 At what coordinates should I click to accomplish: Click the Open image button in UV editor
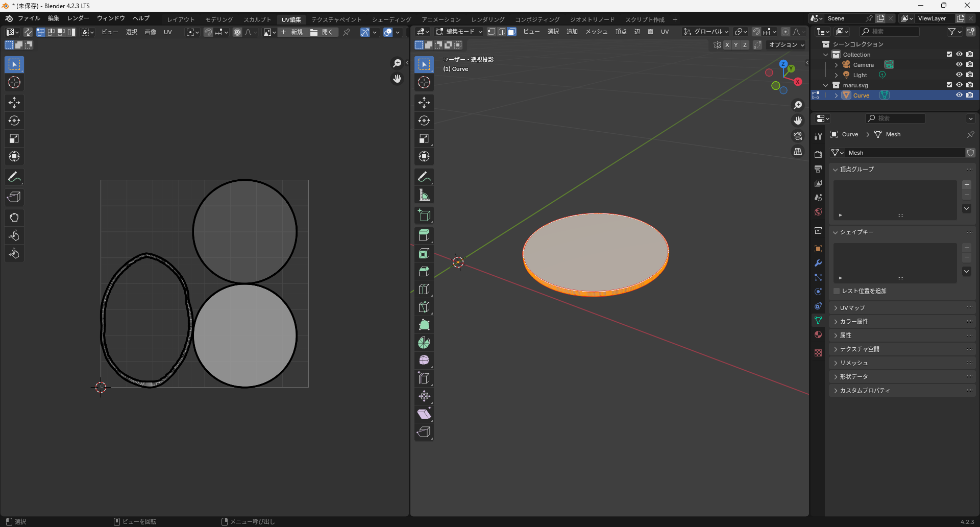tap(322, 32)
